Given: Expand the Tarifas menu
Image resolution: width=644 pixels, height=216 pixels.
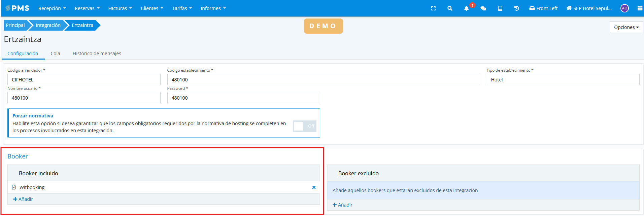Looking at the screenshot, I should point(182,8).
